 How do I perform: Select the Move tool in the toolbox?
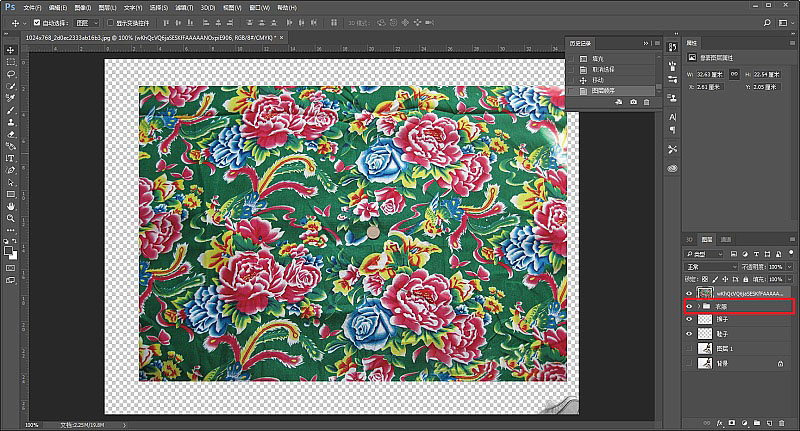pos(10,50)
